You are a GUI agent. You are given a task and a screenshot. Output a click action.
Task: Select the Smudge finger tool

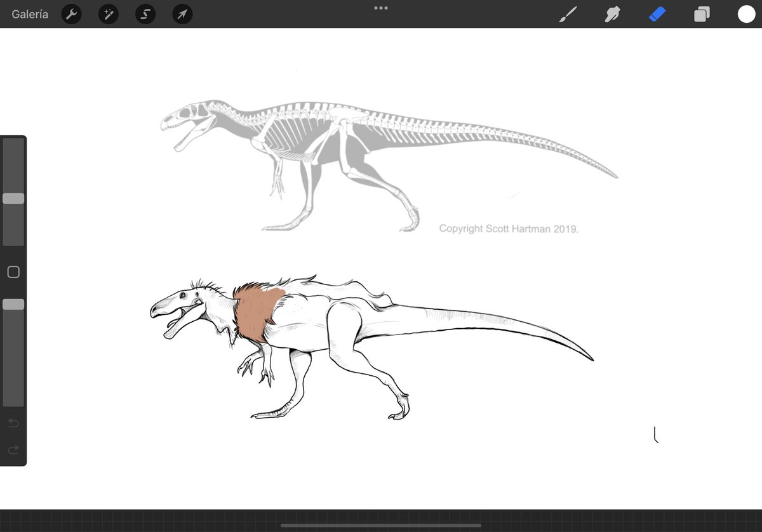[612, 15]
